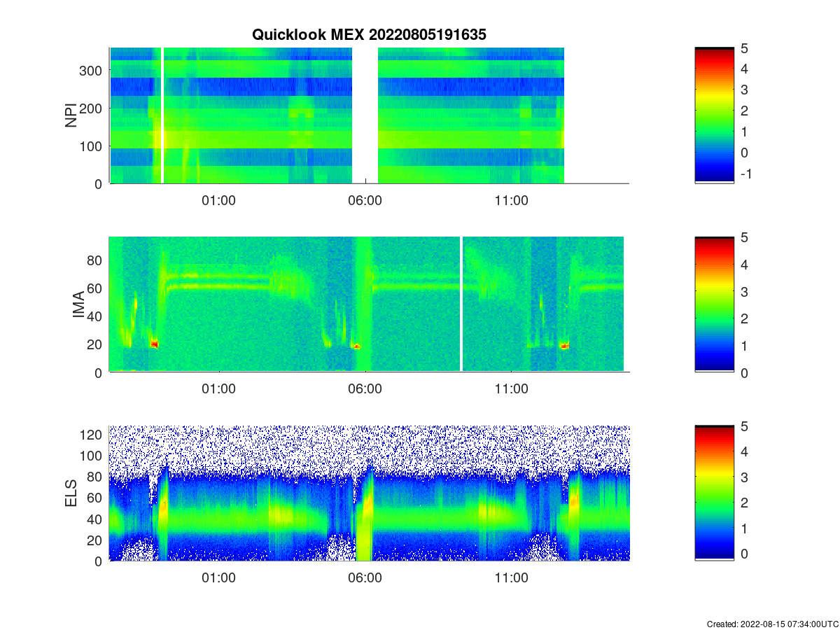The height and width of the screenshot is (630, 840).
Task: Click the 200 tick on NPI y-axis
Action: [92, 108]
